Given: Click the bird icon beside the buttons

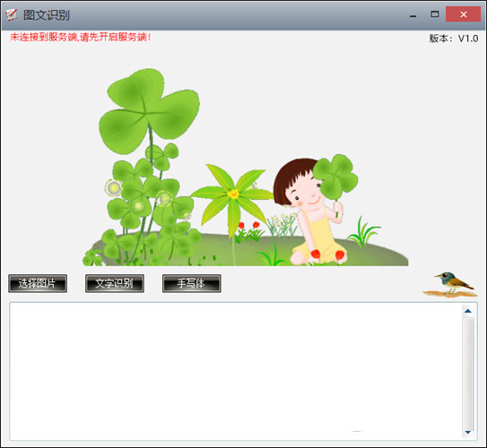Looking at the screenshot, I should (x=450, y=285).
